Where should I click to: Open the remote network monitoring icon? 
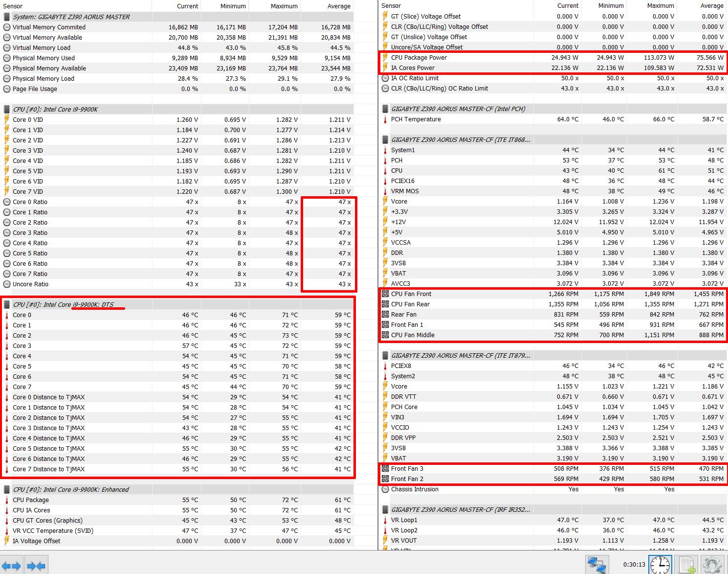[x=596, y=565]
